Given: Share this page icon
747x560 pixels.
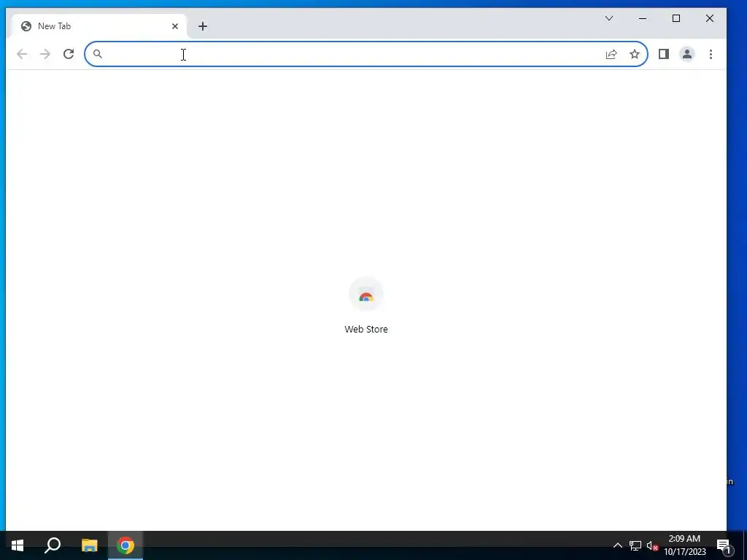Looking at the screenshot, I should [611, 54].
